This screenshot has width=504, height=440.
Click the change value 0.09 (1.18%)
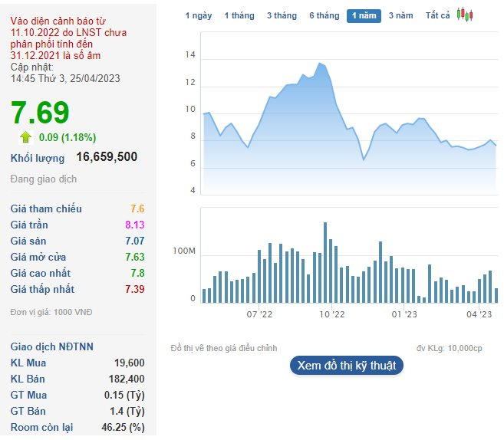tap(68, 137)
